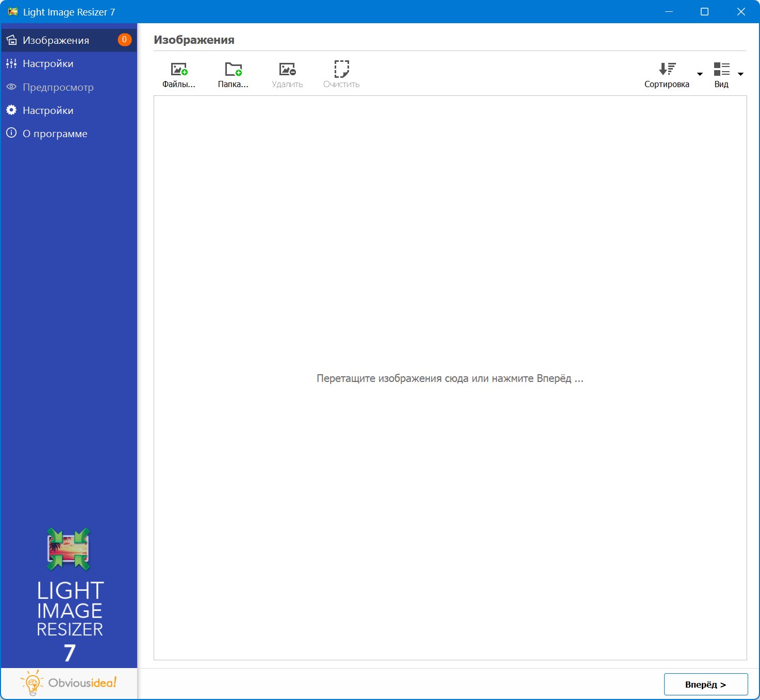Expand the Сортировка dropdown arrow
Image resolution: width=760 pixels, height=700 pixels.
(x=700, y=74)
